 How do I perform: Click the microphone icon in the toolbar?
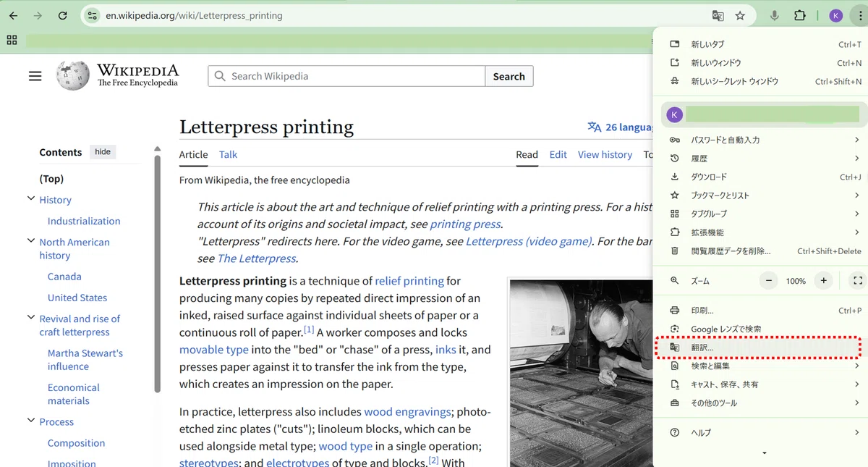(775, 15)
